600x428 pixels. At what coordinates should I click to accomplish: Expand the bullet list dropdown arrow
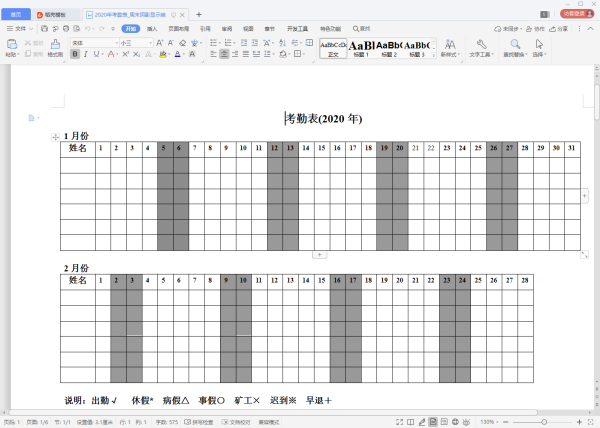(219, 43)
